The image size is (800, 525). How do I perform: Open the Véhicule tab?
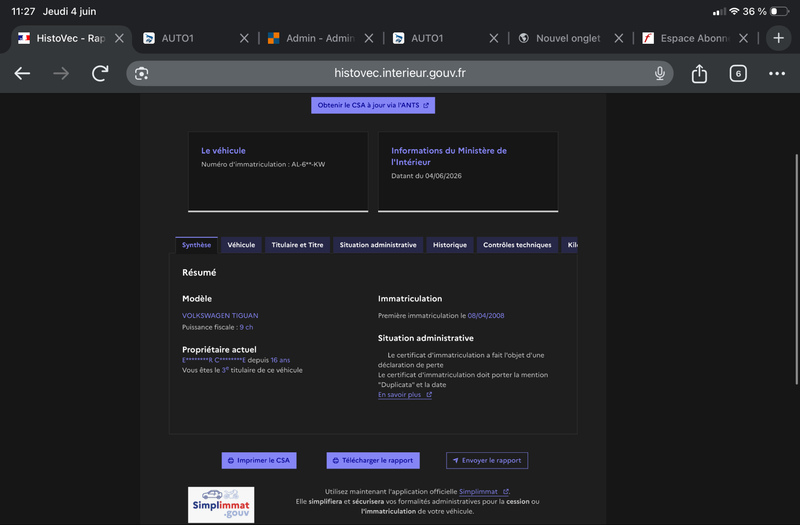point(241,245)
